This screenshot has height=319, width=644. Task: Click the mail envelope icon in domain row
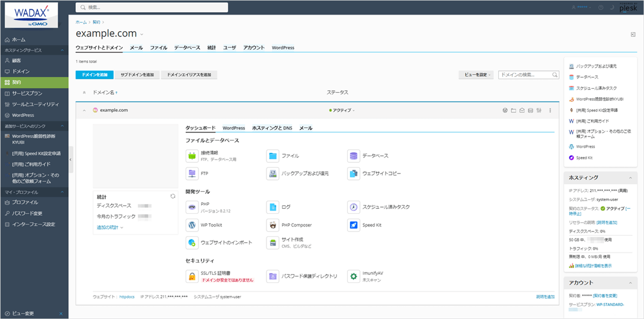(522, 111)
